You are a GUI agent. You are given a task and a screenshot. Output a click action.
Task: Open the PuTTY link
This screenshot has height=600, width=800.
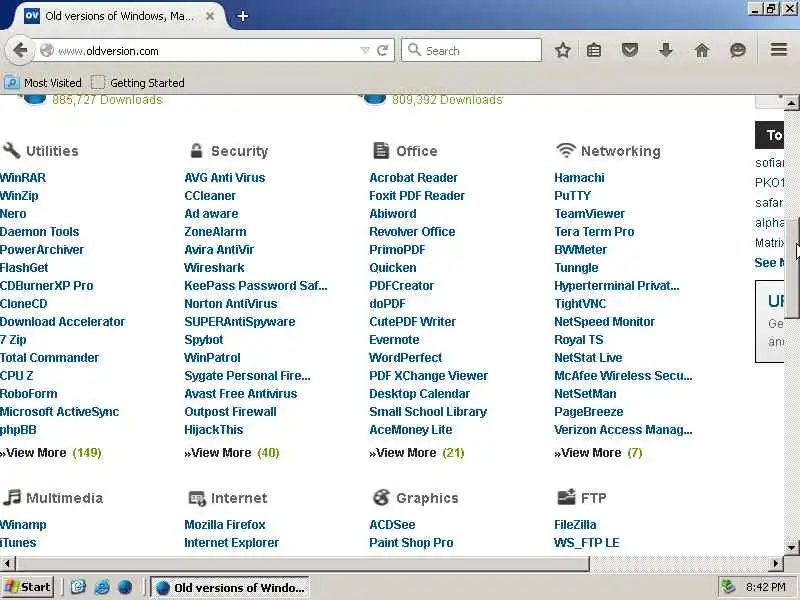tap(572, 195)
